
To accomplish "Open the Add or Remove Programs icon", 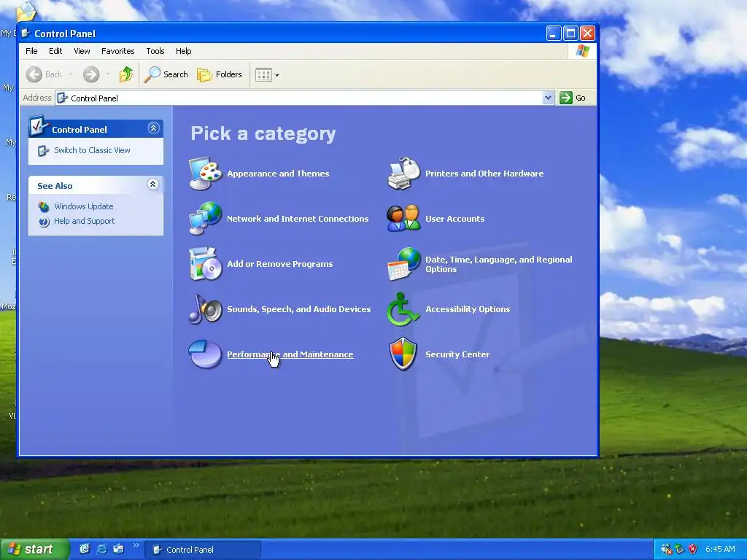I will [x=205, y=264].
